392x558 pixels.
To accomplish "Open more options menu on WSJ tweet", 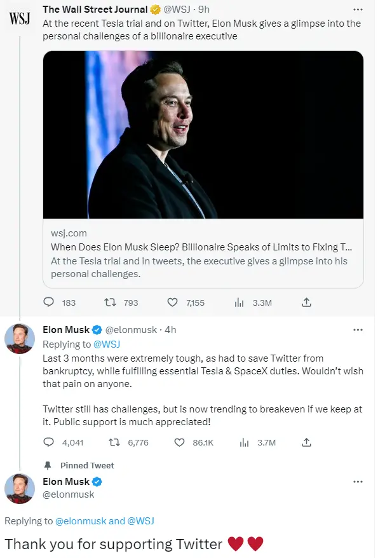I will click(x=358, y=10).
